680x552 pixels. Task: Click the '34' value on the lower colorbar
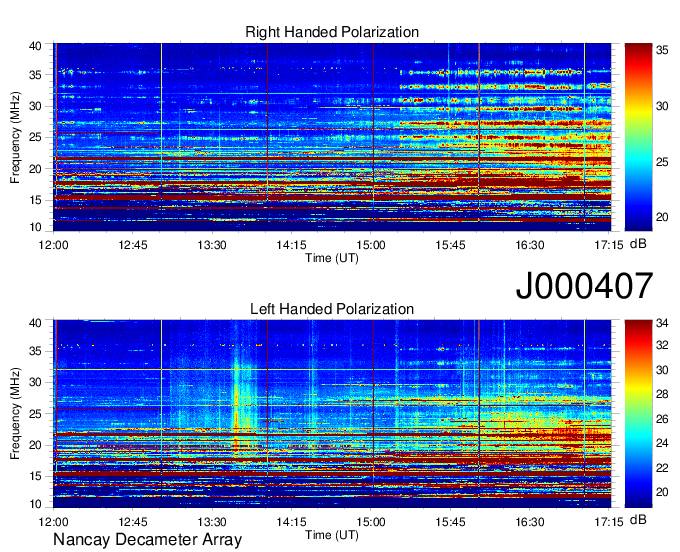pyautogui.click(x=662, y=323)
